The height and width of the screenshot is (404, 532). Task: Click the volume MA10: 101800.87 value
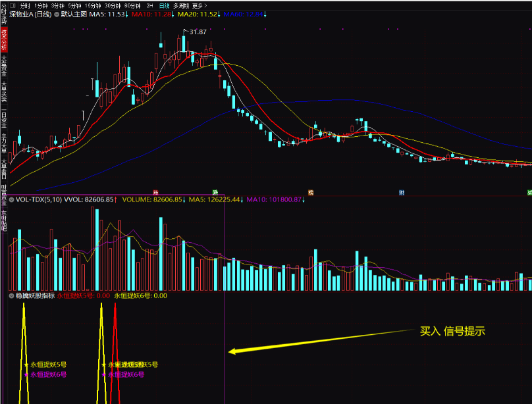(275, 199)
